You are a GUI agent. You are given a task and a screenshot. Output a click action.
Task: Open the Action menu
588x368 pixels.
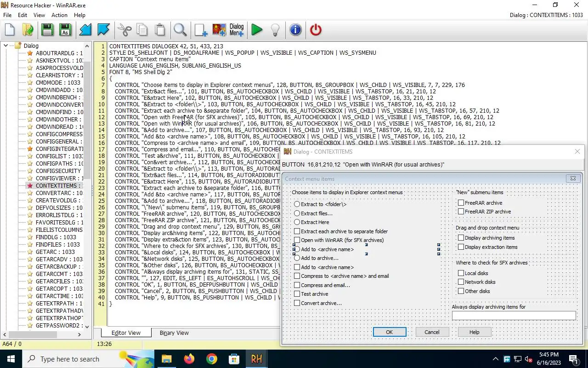point(59,15)
